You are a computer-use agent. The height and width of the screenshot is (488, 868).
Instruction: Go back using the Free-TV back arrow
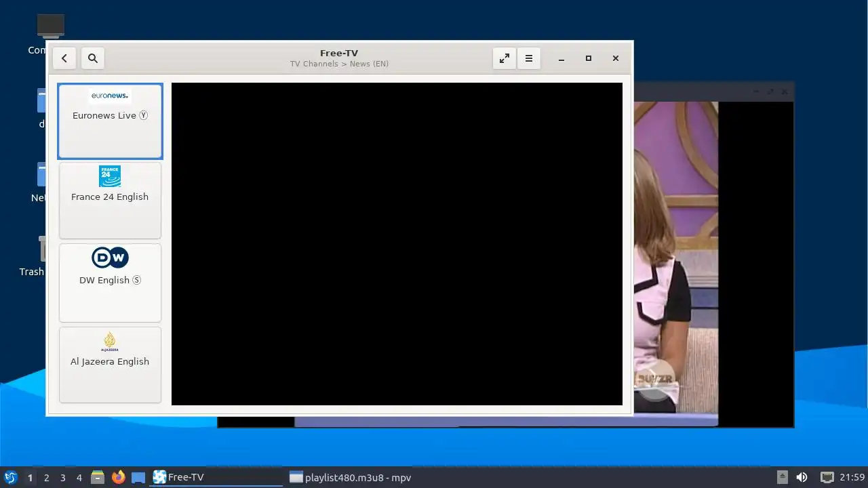(64, 58)
